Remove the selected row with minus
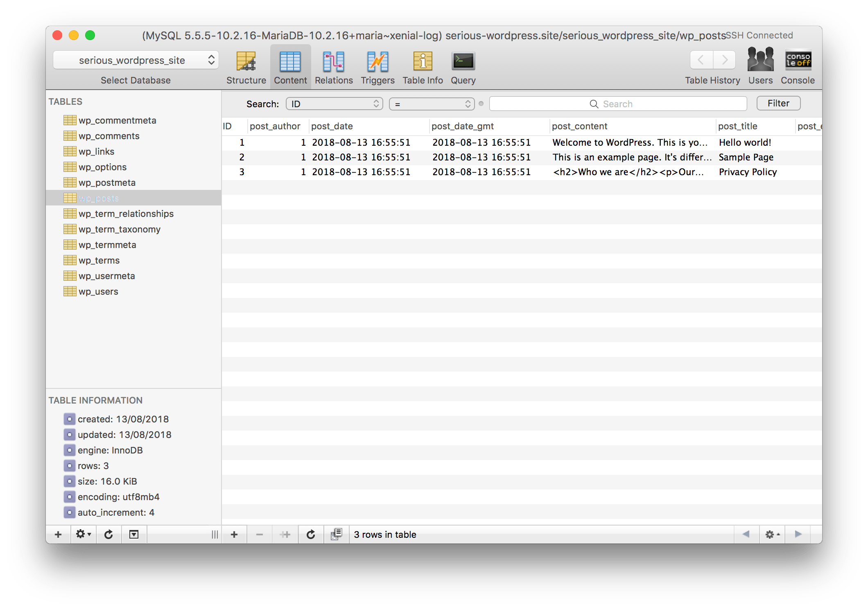The height and width of the screenshot is (609, 868). click(x=260, y=535)
